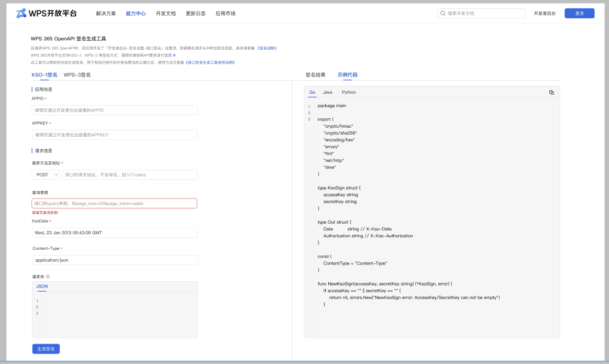
Task: Focus the APPID input field
Action: tap(115, 111)
